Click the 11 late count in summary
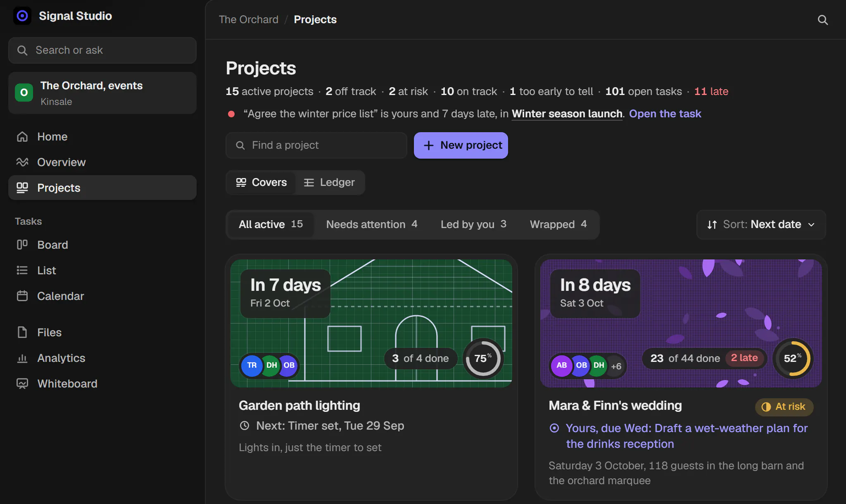The width and height of the screenshot is (846, 504). pos(711,91)
